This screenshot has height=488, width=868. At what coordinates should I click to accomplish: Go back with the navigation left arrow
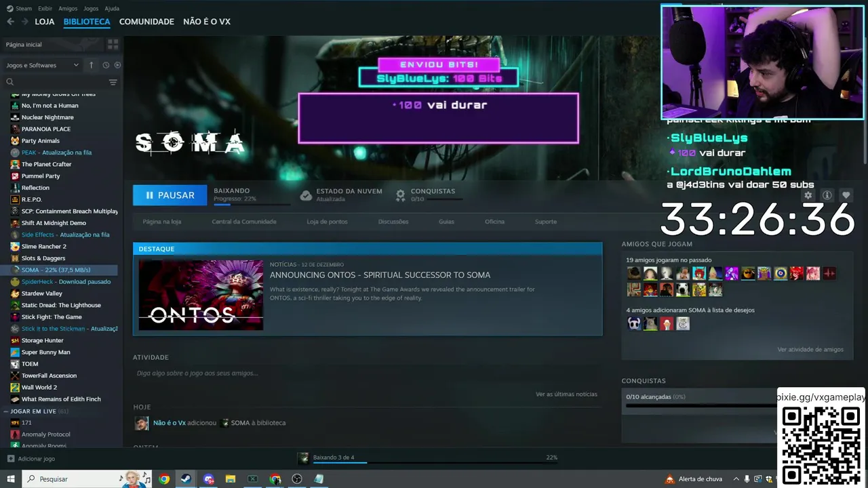10,22
